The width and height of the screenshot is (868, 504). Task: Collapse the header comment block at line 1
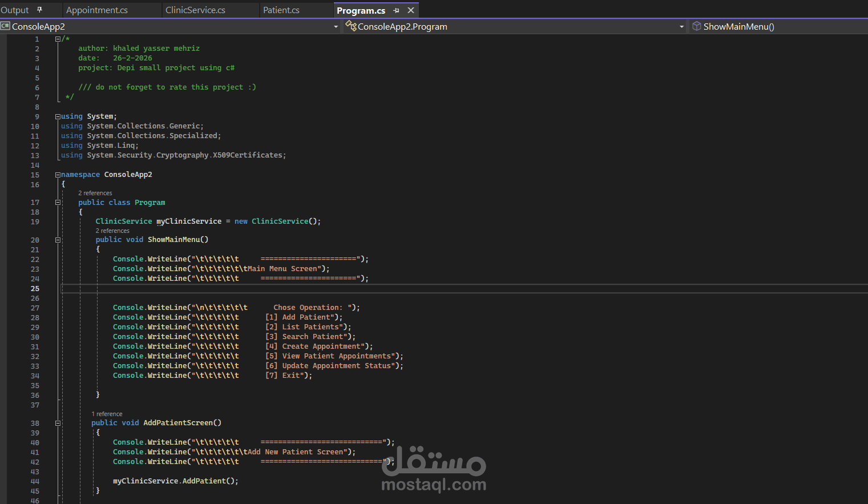[58, 39]
